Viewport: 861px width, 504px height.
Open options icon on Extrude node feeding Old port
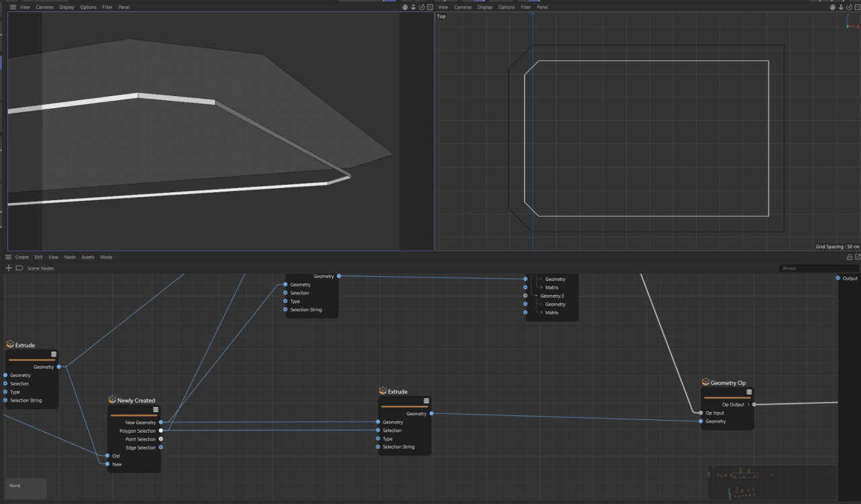point(53,354)
